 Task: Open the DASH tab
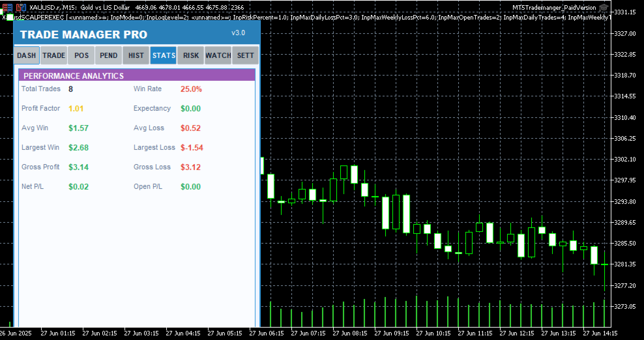pyautogui.click(x=27, y=55)
